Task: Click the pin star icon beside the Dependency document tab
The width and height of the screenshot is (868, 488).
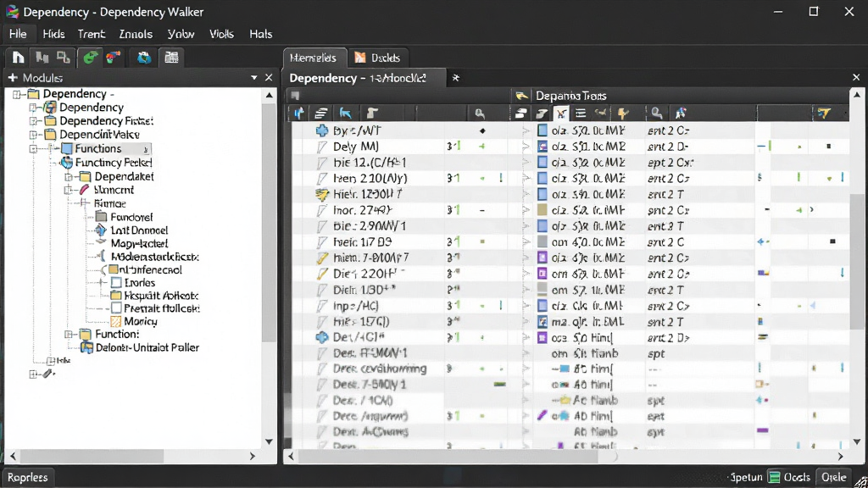Action: pos(455,78)
